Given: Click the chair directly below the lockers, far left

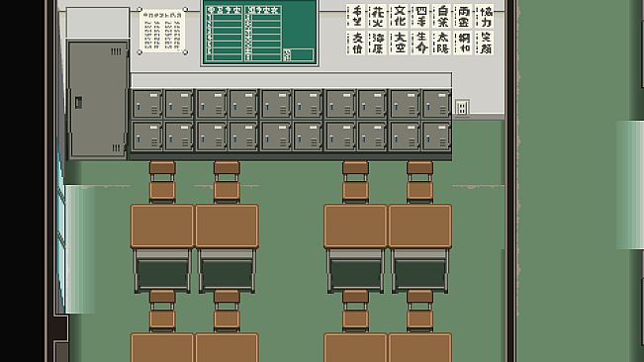Looking at the screenshot, I should point(162,181).
